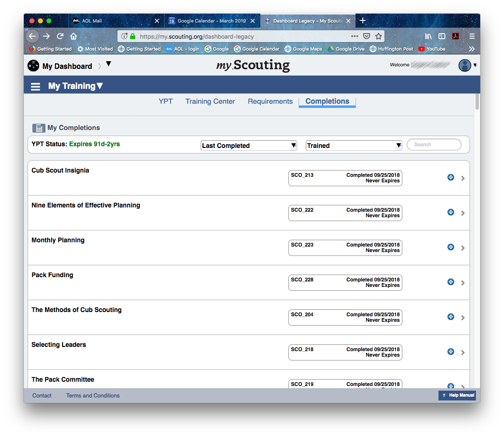Print the Selecting Leaders certificate

click(451, 352)
